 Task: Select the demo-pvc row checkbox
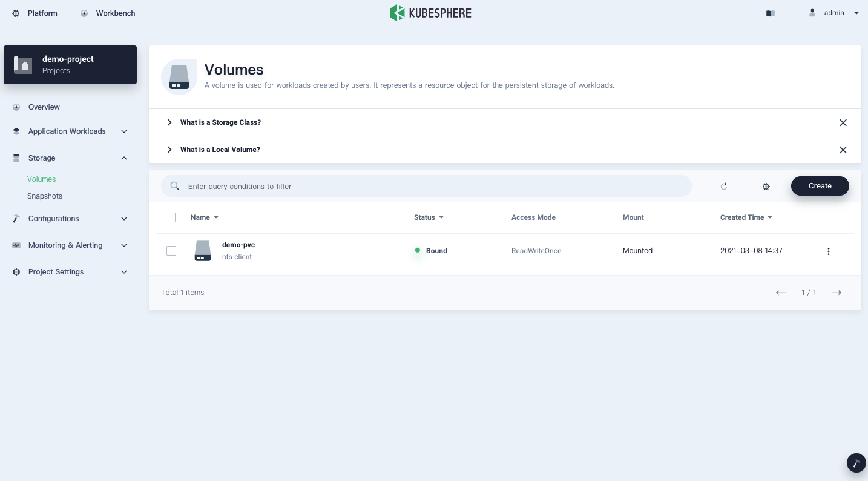click(x=171, y=251)
